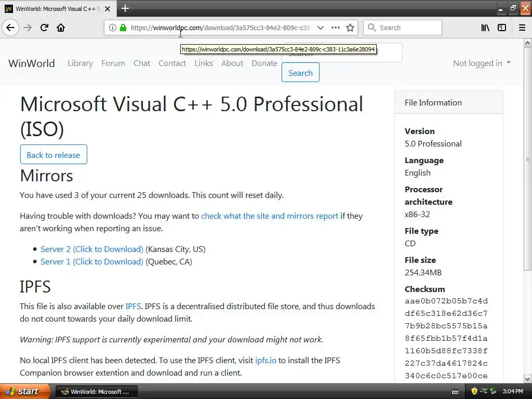Open the About nav item
The image size is (532, 399).
[x=232, y=63]
